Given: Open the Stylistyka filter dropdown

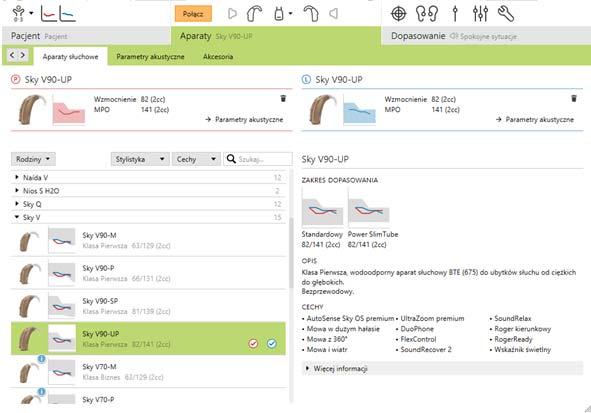Looking at the screenshot, I should (x=140, y=159).
